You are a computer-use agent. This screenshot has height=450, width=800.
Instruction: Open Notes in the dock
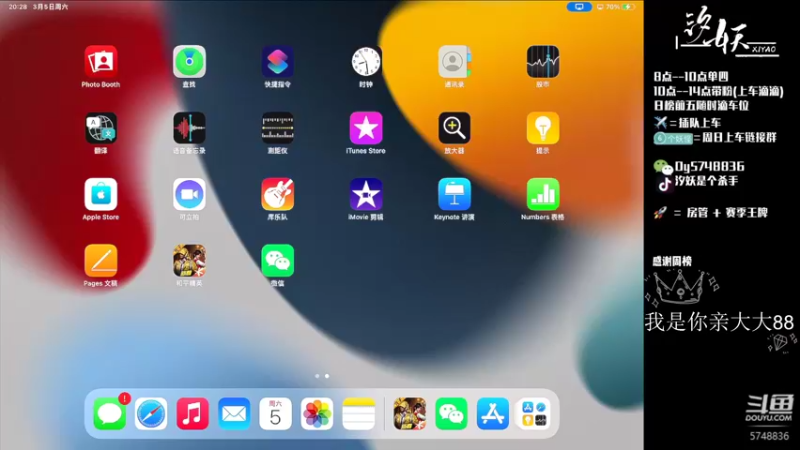pyautogui.click(x=359, y=413)
